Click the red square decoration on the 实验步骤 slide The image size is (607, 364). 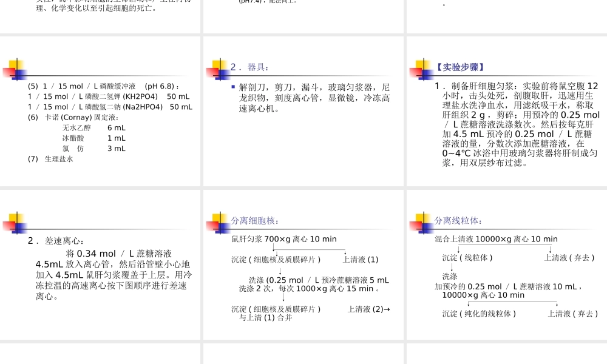[416, 71]
